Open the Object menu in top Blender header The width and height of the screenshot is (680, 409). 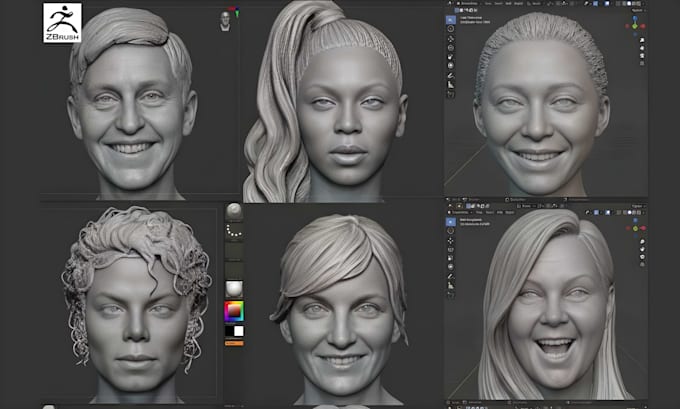[x=519, y=3]
